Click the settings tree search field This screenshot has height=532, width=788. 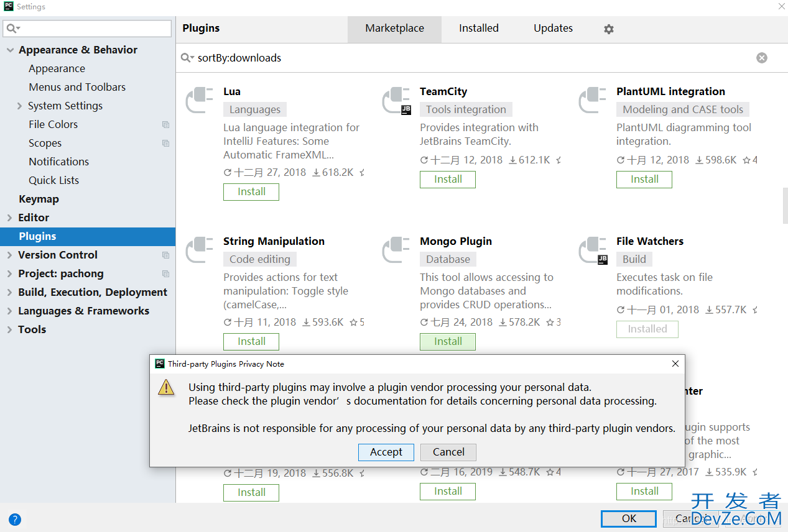coord(87,29)
